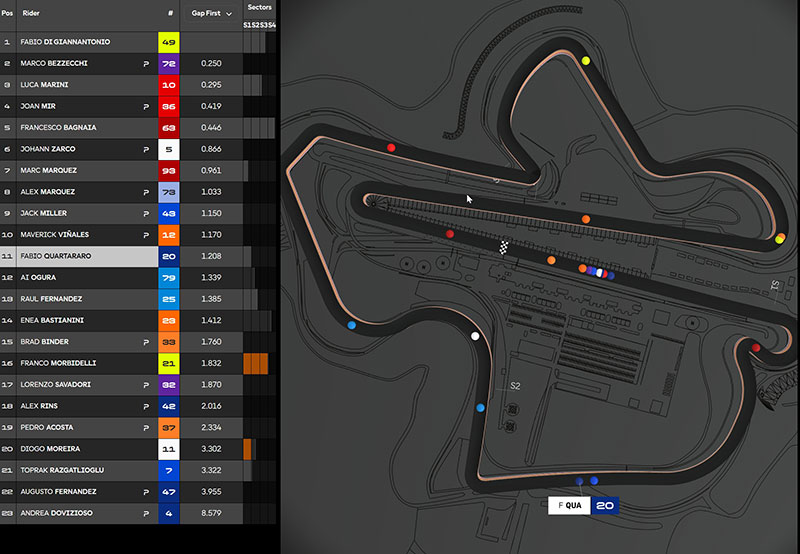Click the pit icon beside Augusto Fernandez
Image resolution: width=800 pixels, height=554 pixels.
[x=146, y=492]
